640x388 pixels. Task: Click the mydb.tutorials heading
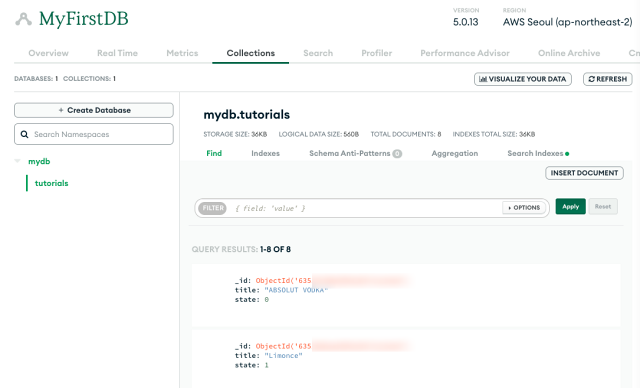pos(247,115)
